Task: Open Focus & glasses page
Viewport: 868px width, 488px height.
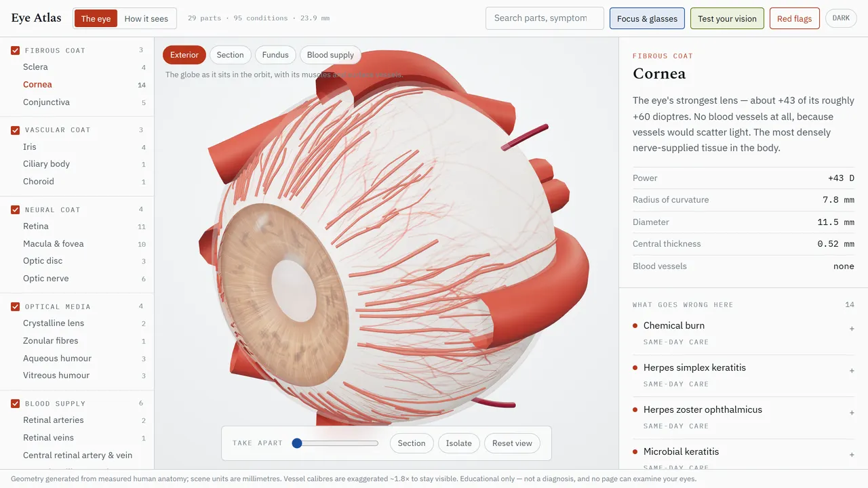Action: tap(647, 18)
